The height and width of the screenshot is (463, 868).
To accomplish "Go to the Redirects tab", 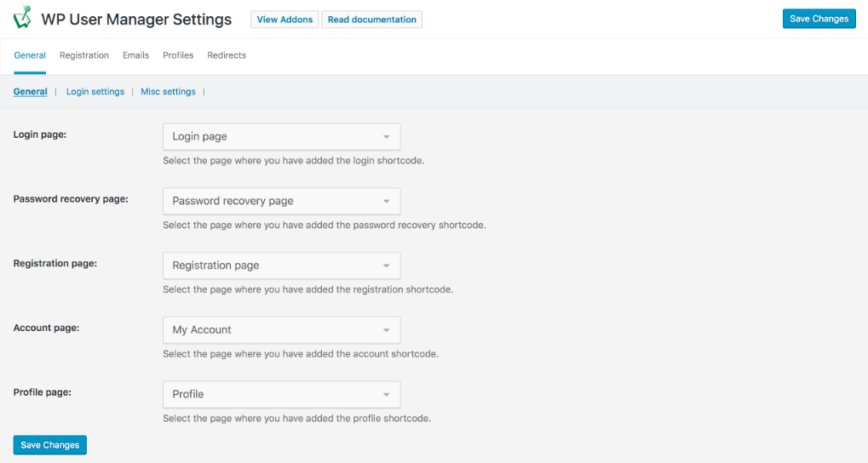I will coord(227,55).
